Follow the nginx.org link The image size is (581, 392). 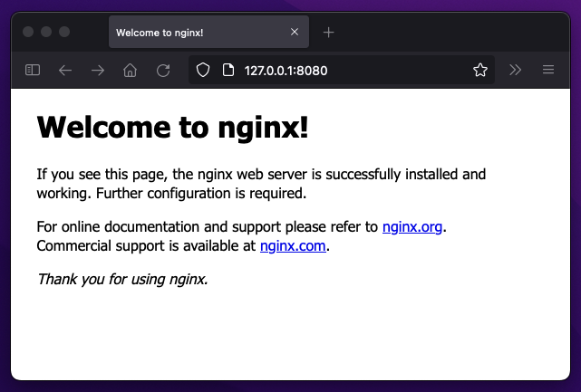[412, 227]
